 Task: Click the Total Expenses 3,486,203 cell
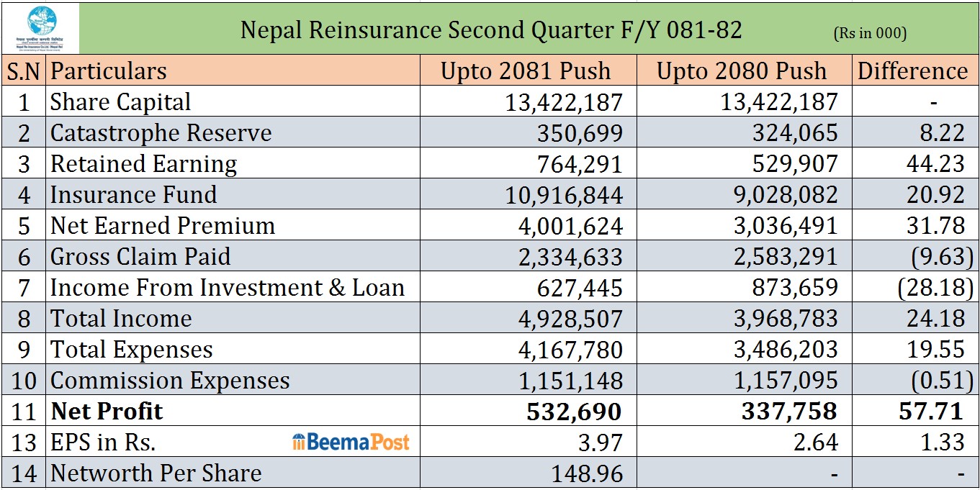pos(779,350)
